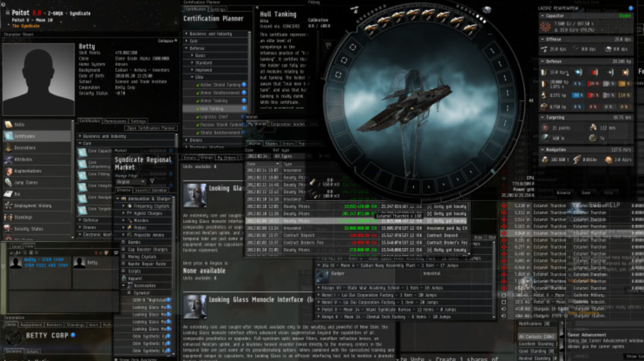
Task: Select the Standings sidebar entry
Action: 24,217
